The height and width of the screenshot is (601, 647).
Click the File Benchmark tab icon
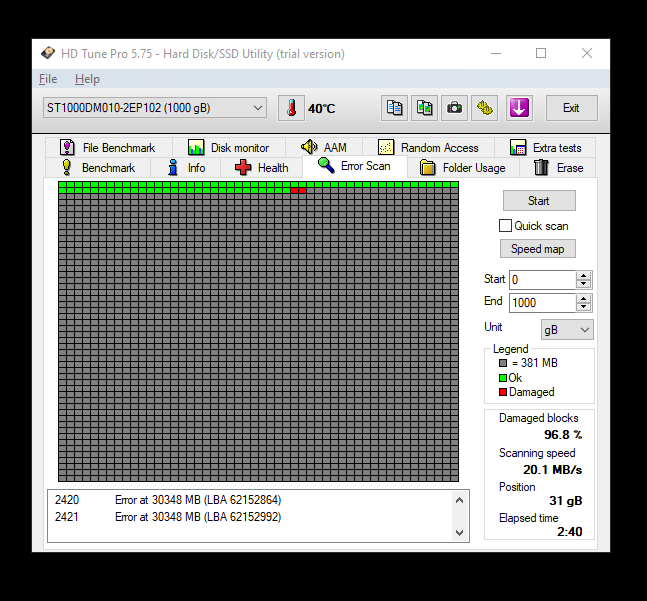[67, 147]
